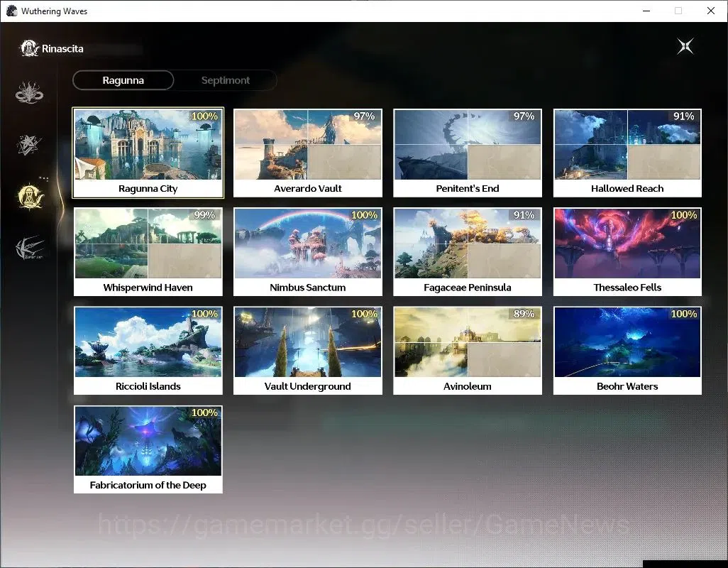Viewport: 728px width, 568px height.
Task: Click the Rinascita region emblem in header
Action: pos(29,48)
